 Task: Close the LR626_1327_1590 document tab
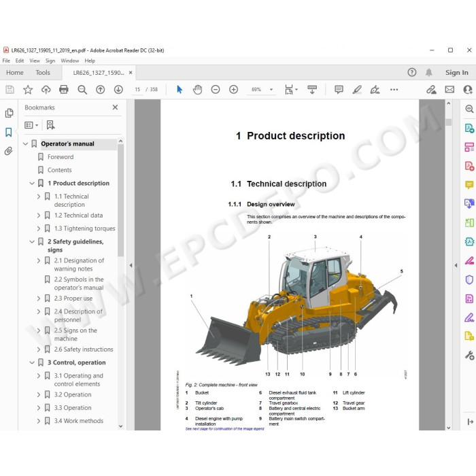pos(131,73)
